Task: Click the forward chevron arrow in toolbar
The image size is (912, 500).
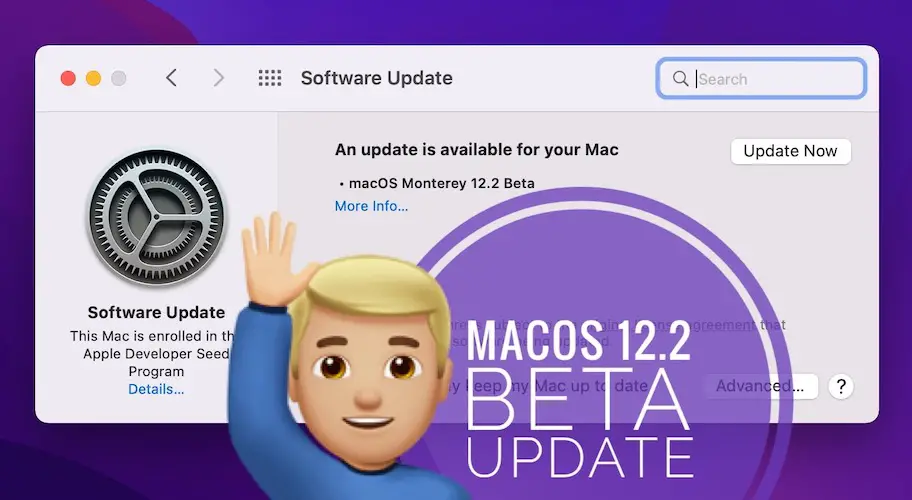Action: click(x=219, y=78)
